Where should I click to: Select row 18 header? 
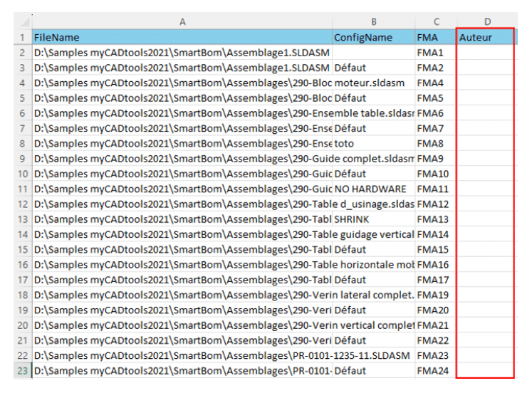click(22, 295)
